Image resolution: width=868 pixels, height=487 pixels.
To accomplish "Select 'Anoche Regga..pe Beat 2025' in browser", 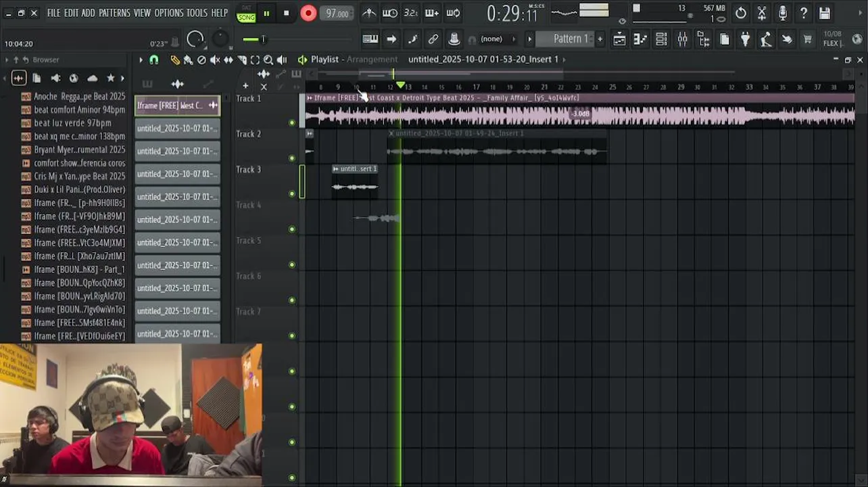I will point(79,97).
